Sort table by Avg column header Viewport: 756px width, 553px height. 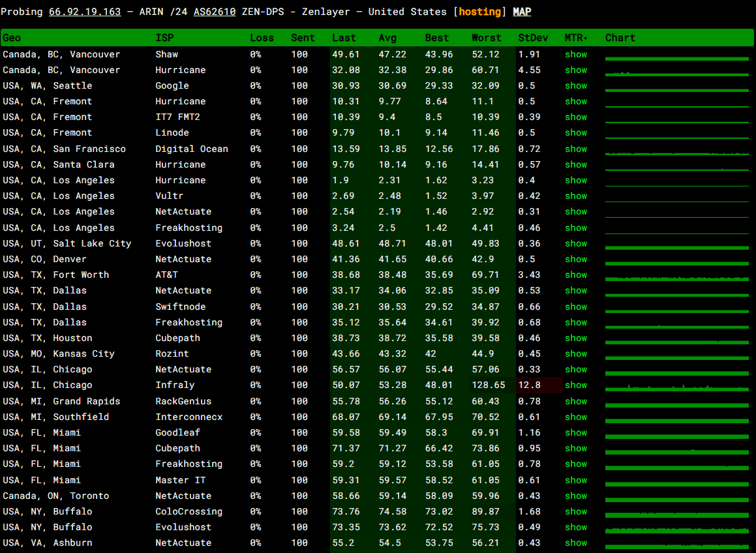tap(387, 38)
